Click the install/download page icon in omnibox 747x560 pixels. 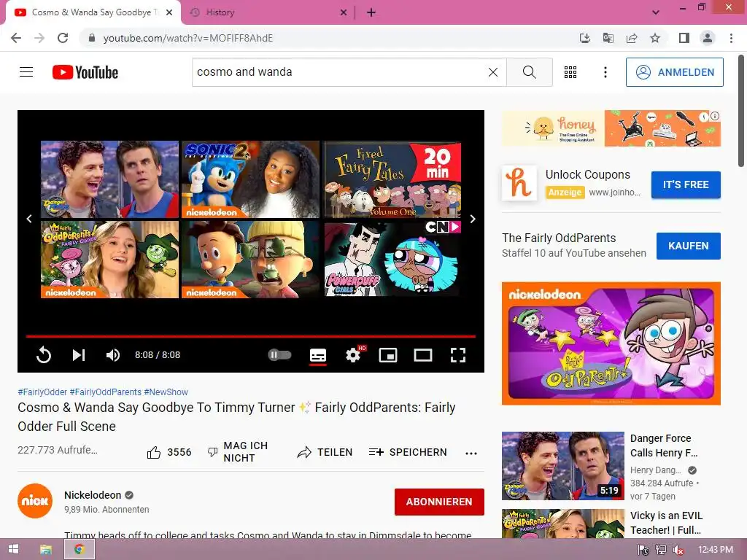[x=584, y=38]
